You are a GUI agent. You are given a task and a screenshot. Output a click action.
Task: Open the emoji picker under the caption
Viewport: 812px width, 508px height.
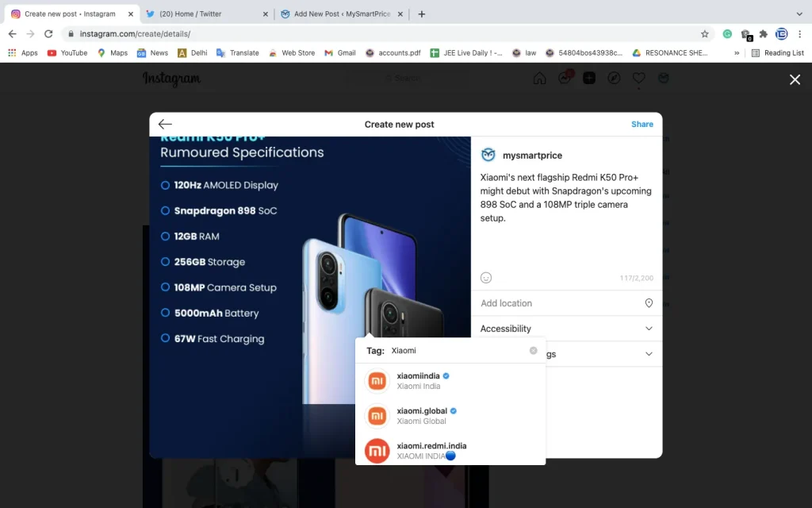coord(486,278)
